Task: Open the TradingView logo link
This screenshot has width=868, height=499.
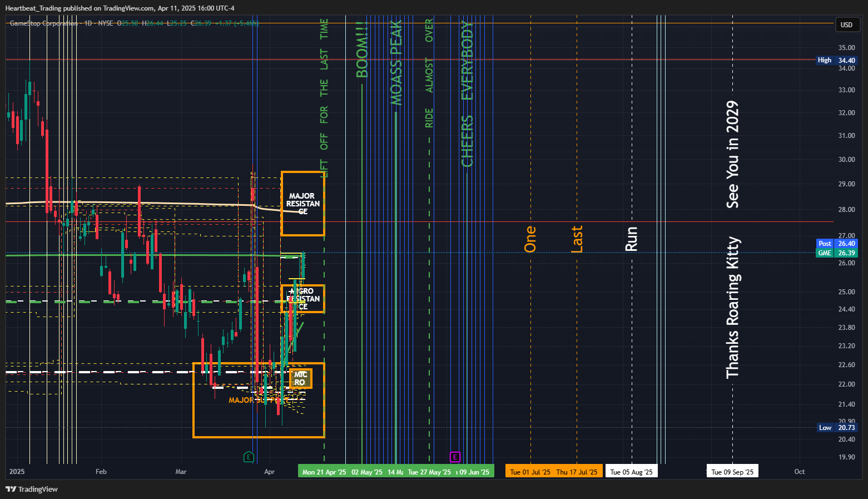Action: pyautogui.click(x=32, y=489)
